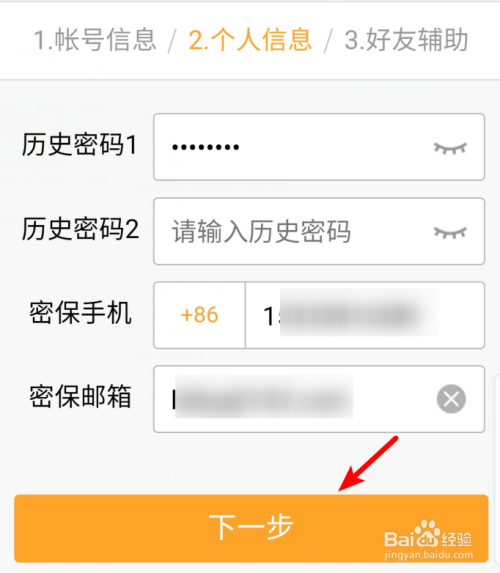Click inside the 密保邮箱 email field
The height and width of the screenshot is (573, 500).
click(x=319, y=399)
